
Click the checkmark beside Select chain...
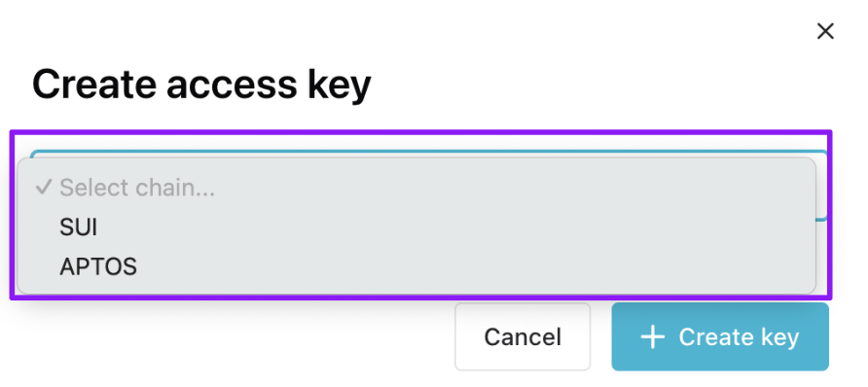tap(43, 188)
